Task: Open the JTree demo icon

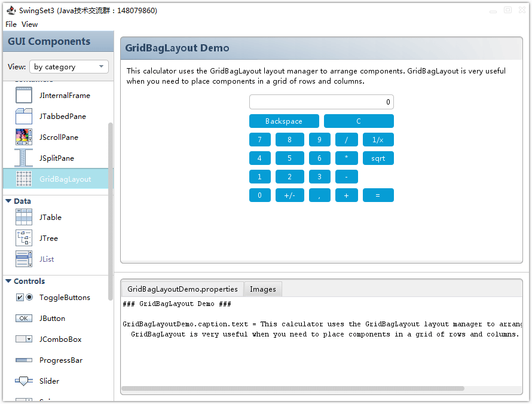Action: pos(24,238)
